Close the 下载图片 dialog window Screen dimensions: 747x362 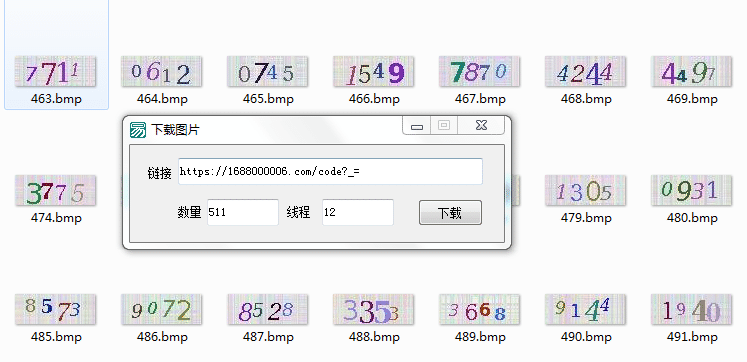point(481,126)
